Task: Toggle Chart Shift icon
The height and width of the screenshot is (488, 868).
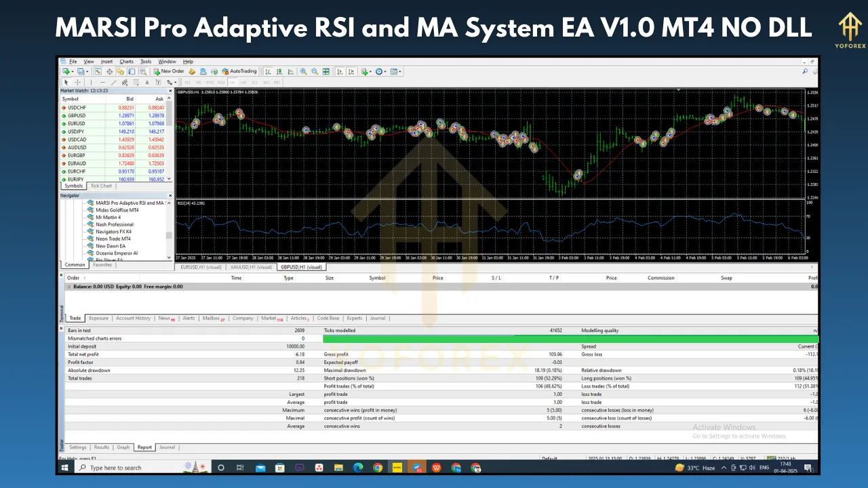Action: (351, 71)
